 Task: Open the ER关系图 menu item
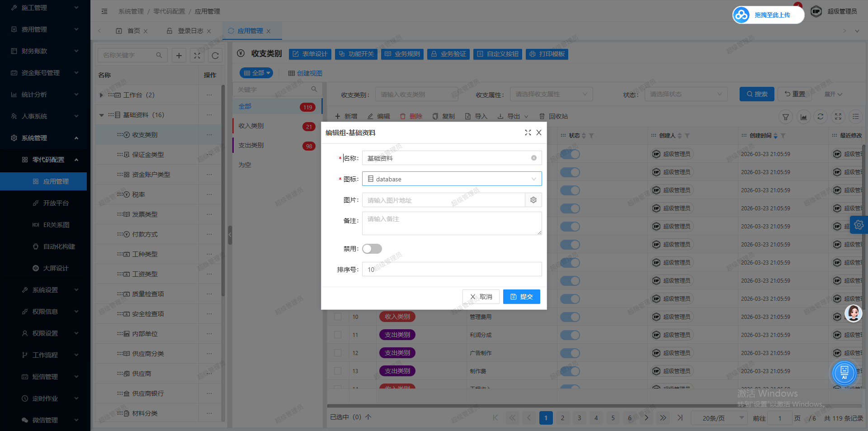(56, 225)
